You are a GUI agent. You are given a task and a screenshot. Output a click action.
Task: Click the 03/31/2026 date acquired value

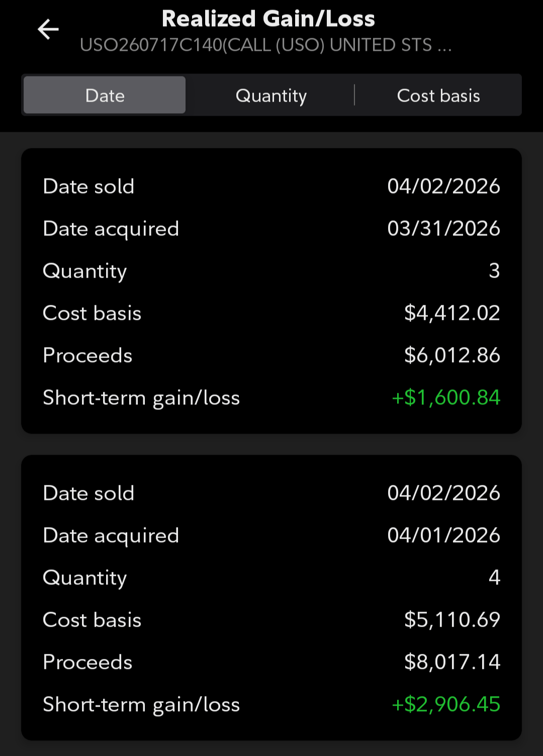[443, 229]
